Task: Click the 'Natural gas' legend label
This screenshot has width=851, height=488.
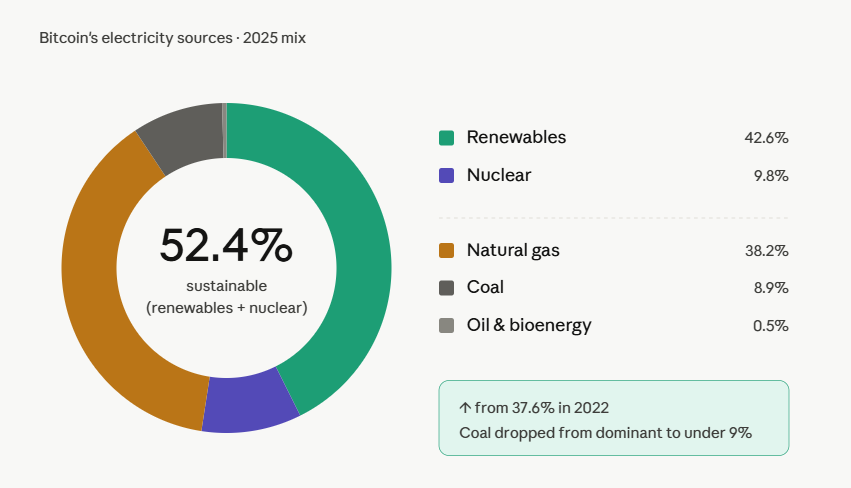Action: tap(513, 250)
